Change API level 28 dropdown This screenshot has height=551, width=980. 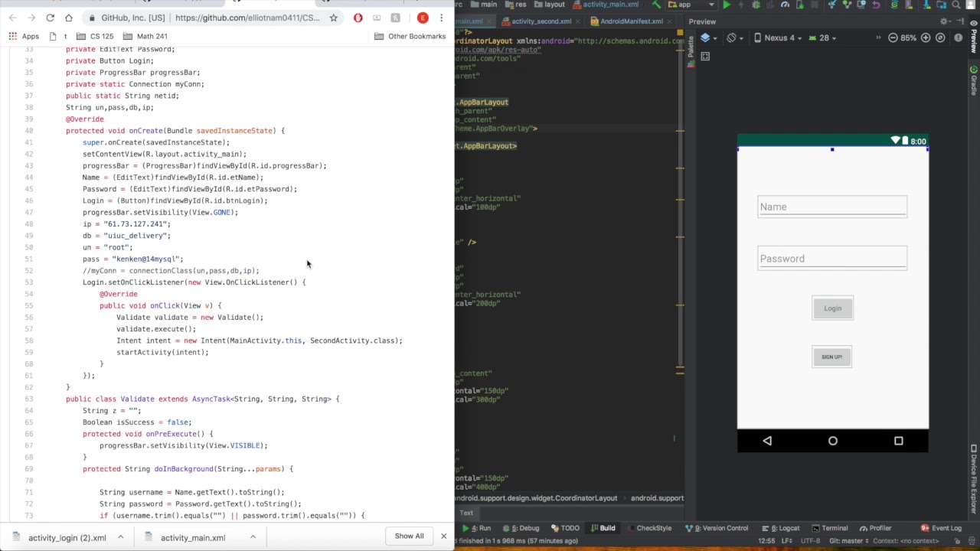pyautogui.click(x=824, y=37)
